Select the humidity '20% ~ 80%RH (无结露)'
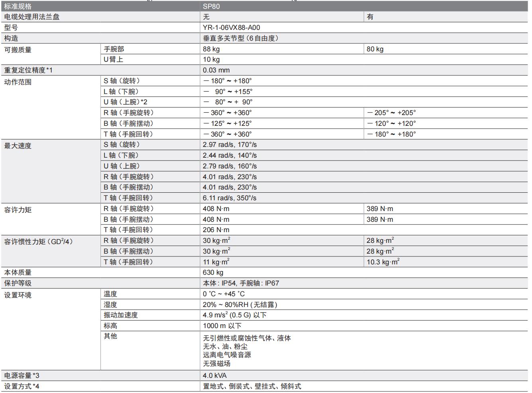The height and width of the screenshot is (393, 532). pyautogui.click(x=240, y=305)
